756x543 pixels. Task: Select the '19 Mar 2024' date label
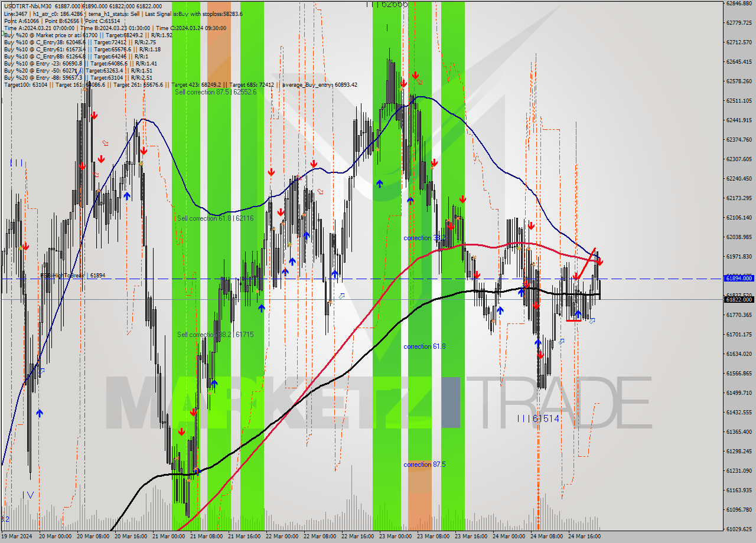click(x=18, y=537)
